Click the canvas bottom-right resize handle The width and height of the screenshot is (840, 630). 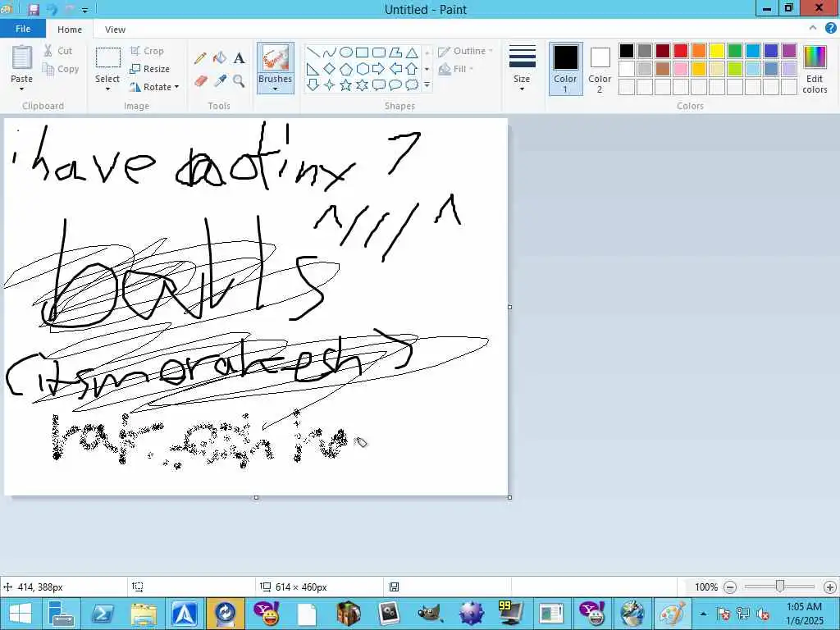(509, 497)
